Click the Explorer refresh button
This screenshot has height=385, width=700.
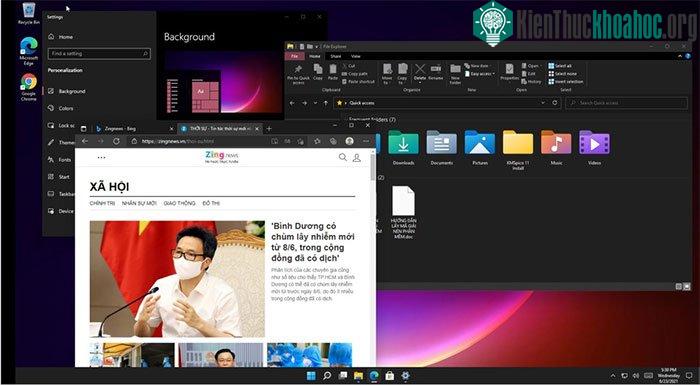(554, 103)
